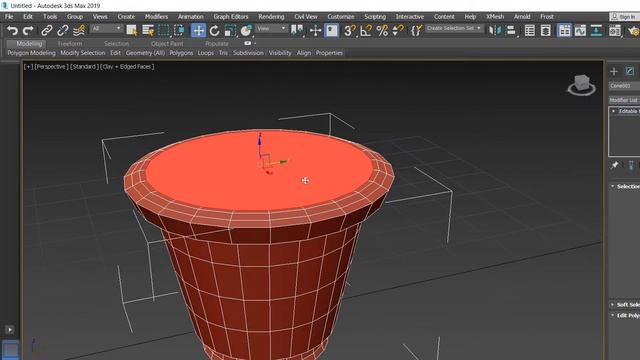Pick the Rectangular Selection Region tool
The image size is (640, 360).
(x=164, y=31)
